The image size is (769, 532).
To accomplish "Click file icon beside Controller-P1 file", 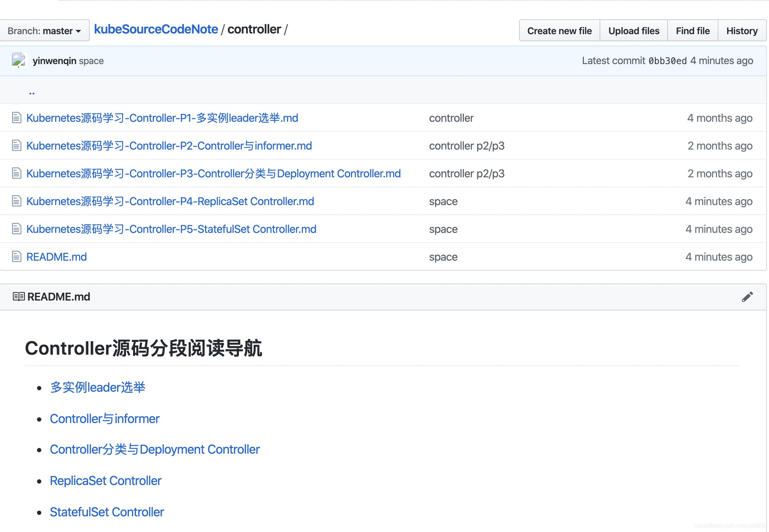I will (x=16, y=118).
